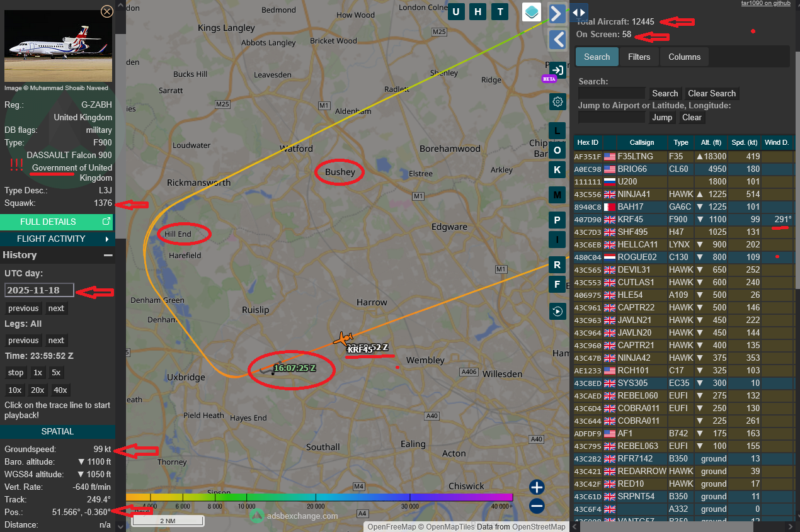
Task: Zoom in with the plus icon
Action: click(537, 487)
